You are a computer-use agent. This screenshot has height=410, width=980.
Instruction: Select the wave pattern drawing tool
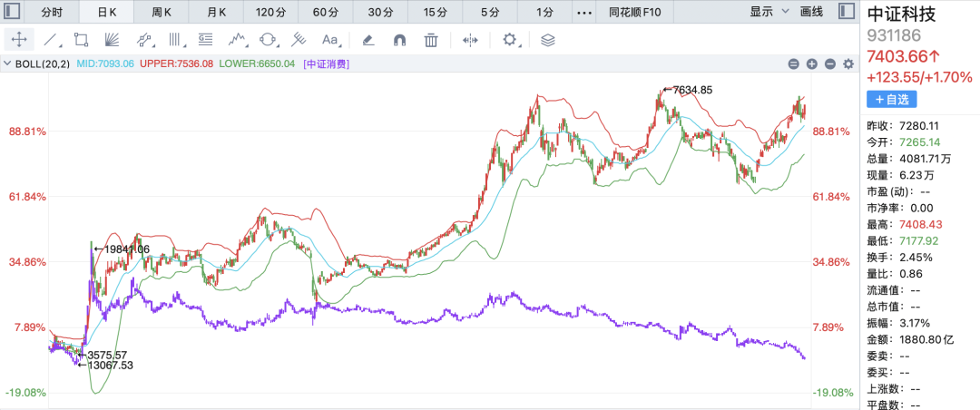[236, 40]
